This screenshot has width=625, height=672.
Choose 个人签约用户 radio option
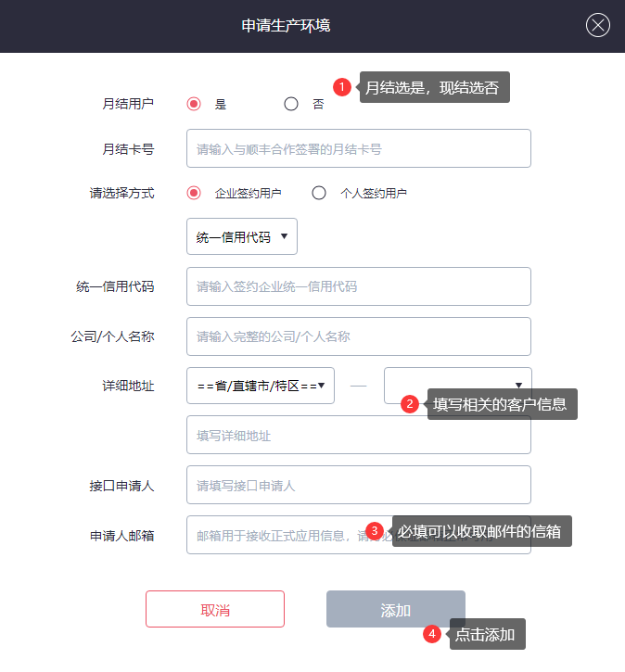tap(319, 193)
